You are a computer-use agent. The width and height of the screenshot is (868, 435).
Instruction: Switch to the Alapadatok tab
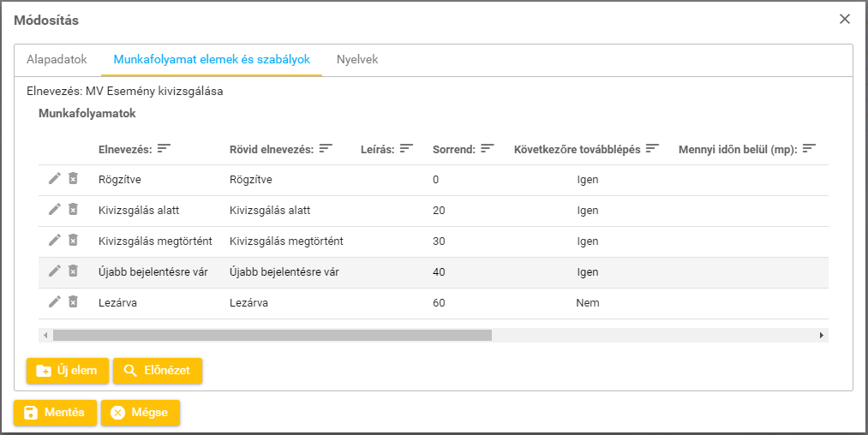(57, 60)
